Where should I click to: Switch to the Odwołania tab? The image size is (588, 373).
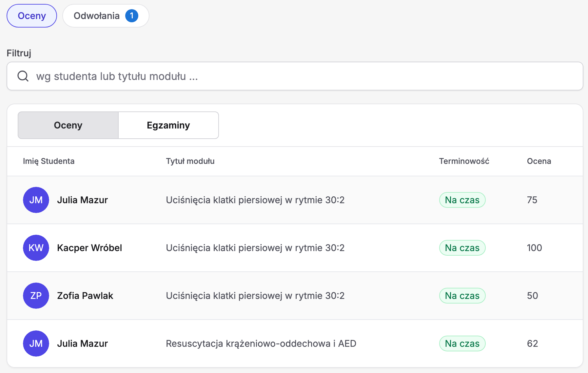106,16
